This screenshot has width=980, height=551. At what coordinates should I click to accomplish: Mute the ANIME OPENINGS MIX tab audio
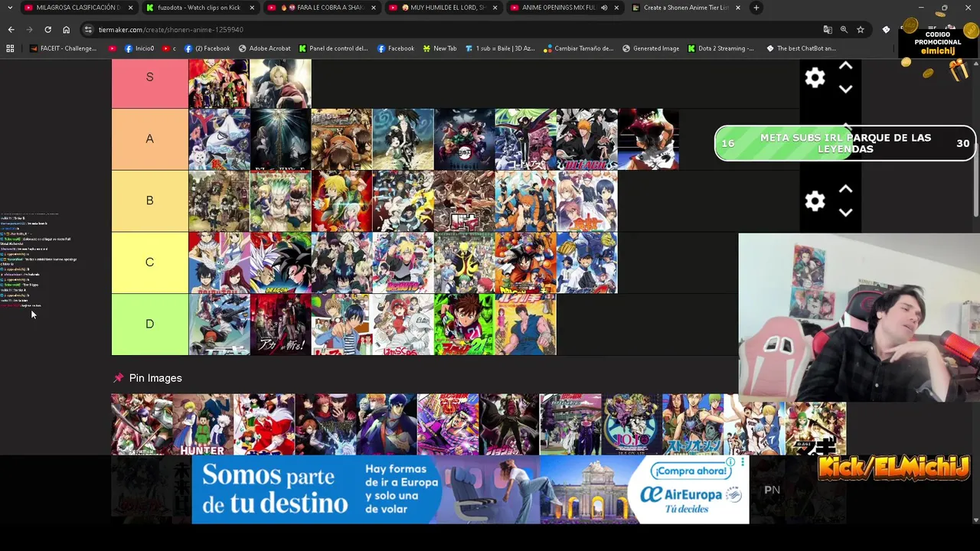[x=604, y=8]
